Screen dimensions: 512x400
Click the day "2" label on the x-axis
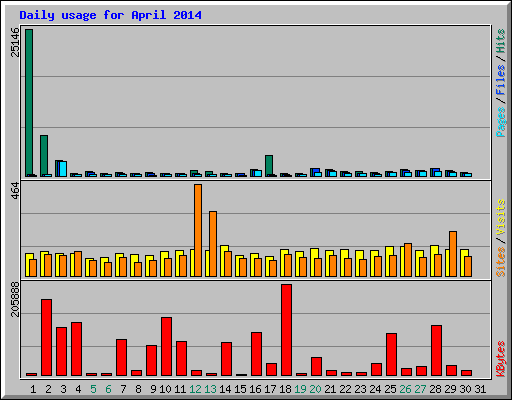pos(48,389)
